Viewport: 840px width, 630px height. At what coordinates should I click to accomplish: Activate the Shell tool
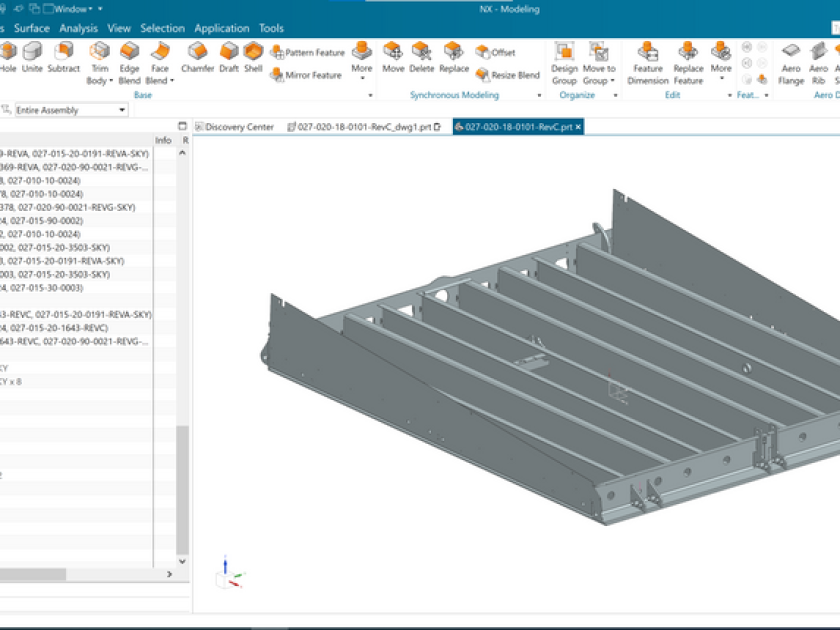253,57
